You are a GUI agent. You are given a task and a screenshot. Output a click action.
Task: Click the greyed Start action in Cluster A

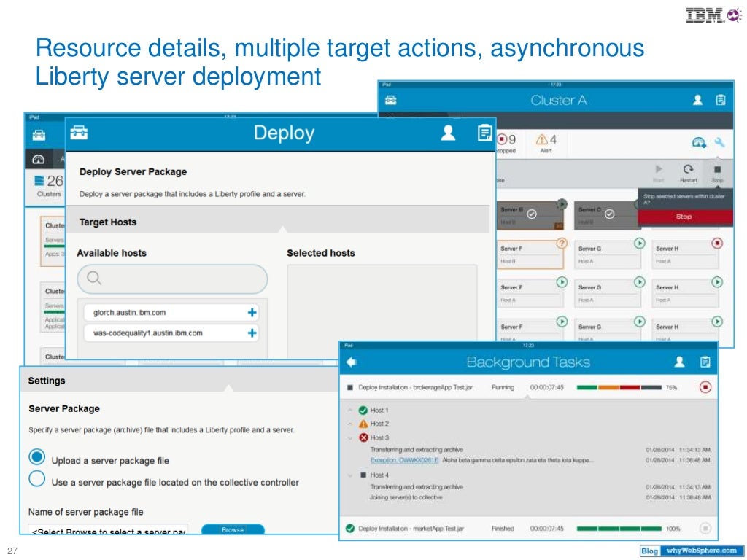(x=659, y=174)
